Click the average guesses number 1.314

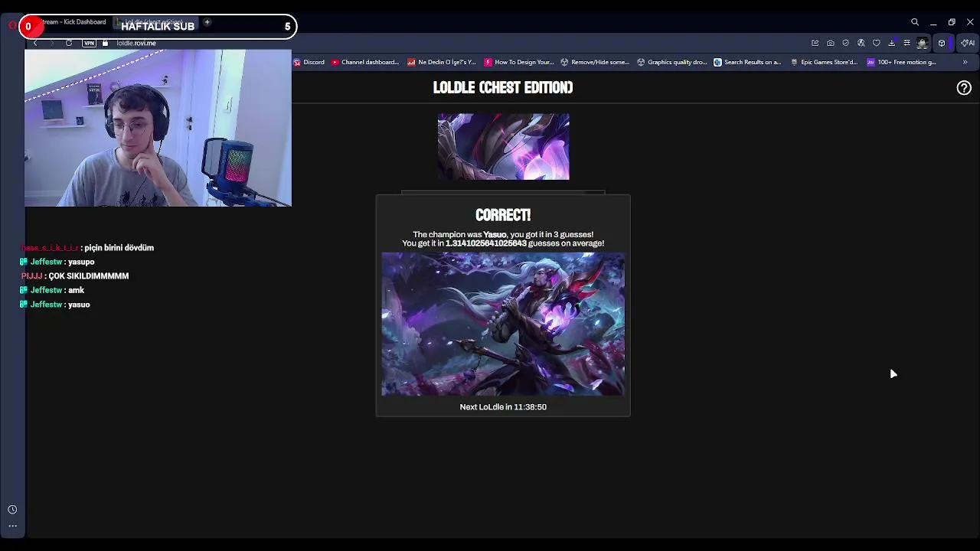pos(486,243)
